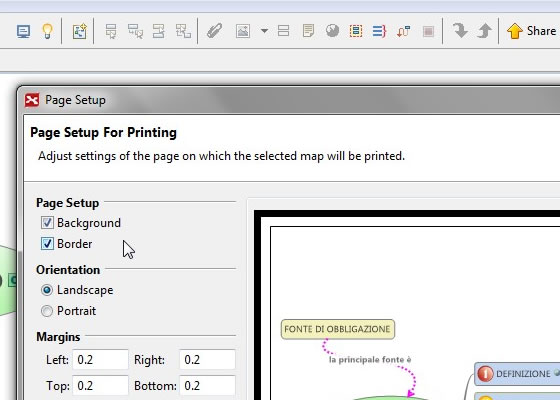Select the Landscape orientation option
The width and height of the screenshot is (560, 400).
(x=47, y=290)
